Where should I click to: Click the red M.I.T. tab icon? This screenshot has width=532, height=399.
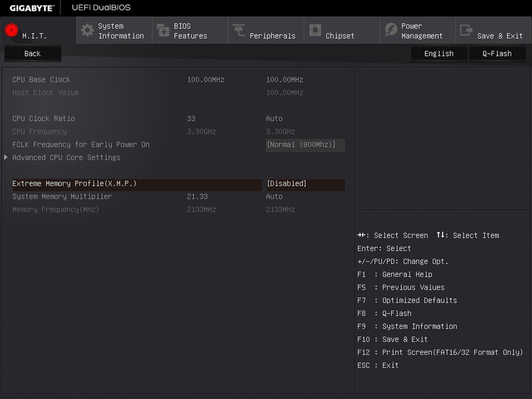12,30
